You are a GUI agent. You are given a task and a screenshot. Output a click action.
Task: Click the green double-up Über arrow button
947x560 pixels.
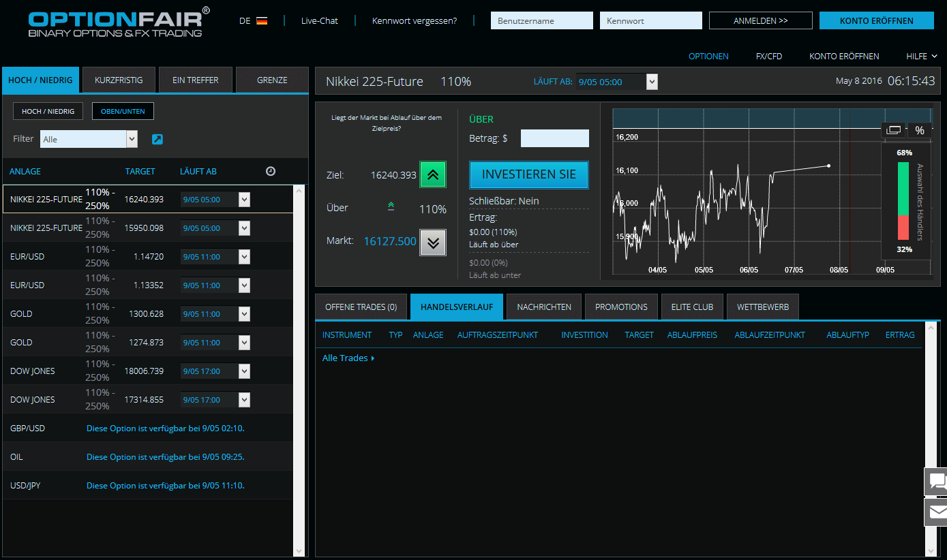click(433, 174)
